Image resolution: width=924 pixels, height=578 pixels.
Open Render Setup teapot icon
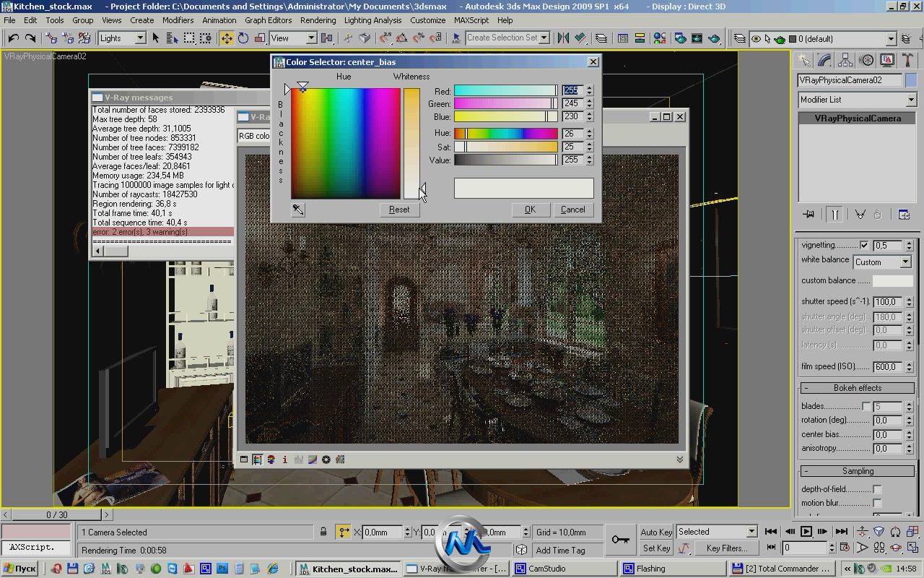[680, 38]
